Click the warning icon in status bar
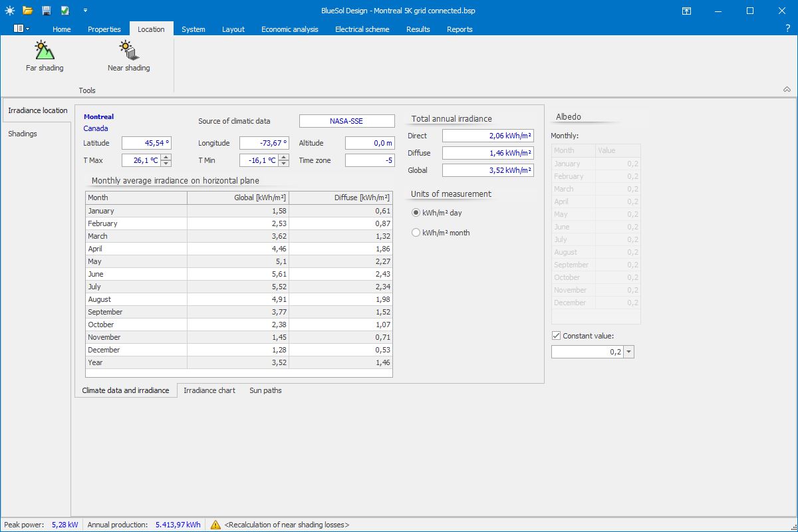This screenshot has width=798, height=532. click(x=215, y=525)
